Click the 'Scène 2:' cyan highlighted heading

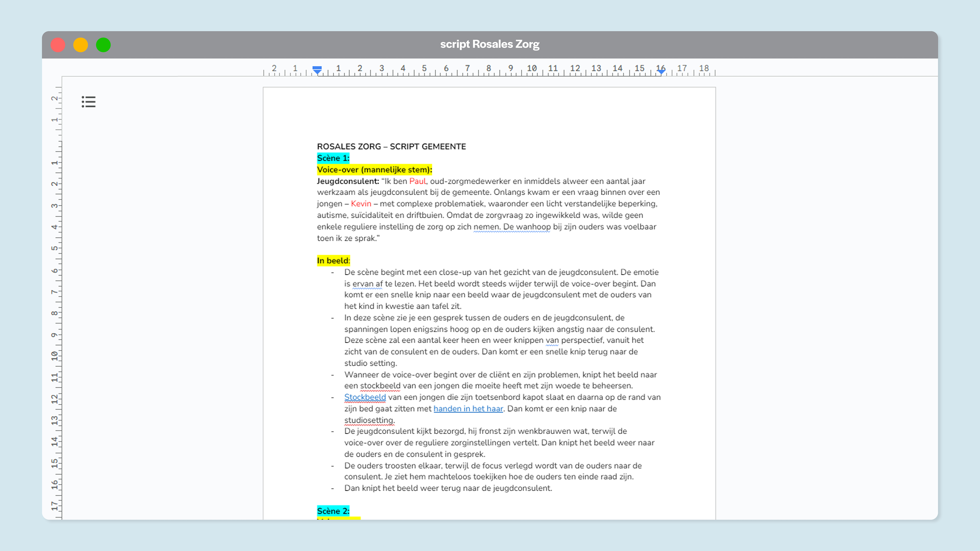pyautogui.click(x=333, y=511)
